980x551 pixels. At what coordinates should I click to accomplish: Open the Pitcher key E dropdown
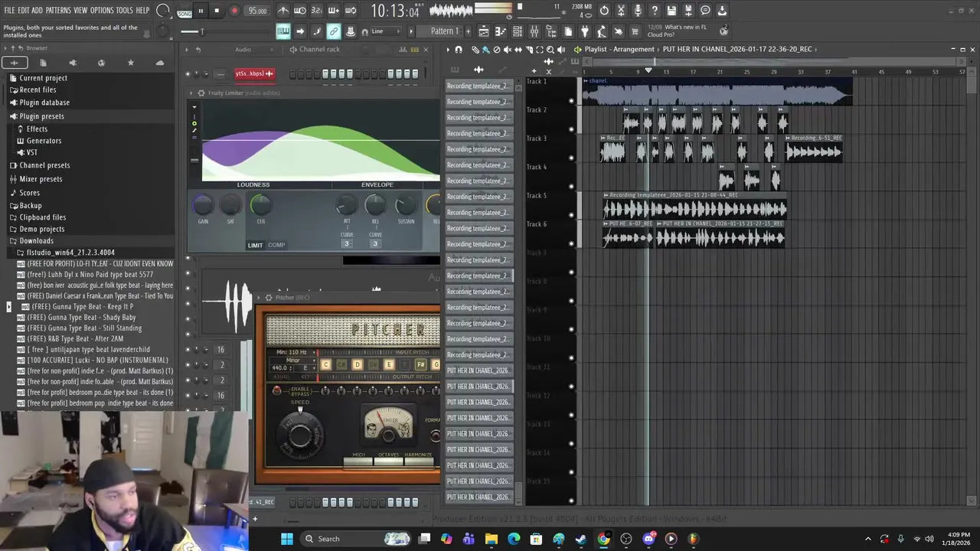coord(305,368)
